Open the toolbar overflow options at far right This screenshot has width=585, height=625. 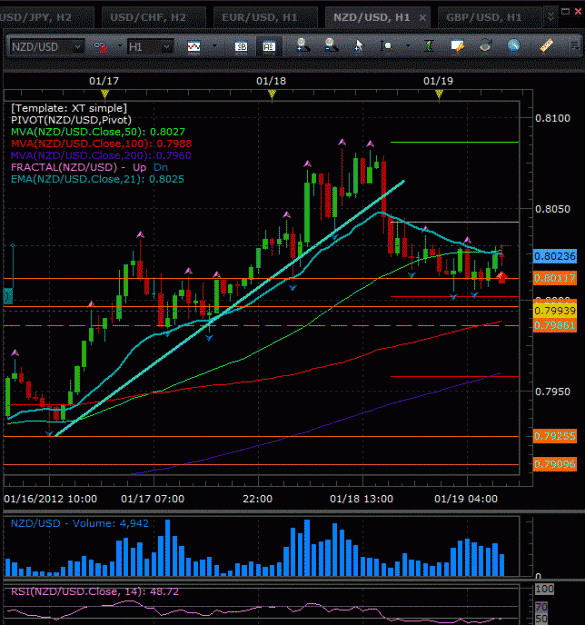click(574, 46)
